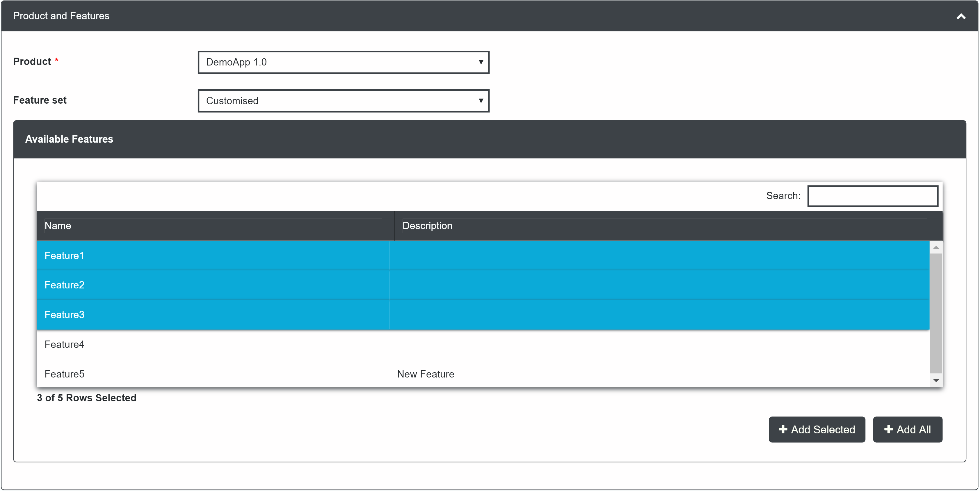Open the Product dropdown arrow
The image size is (980, 491).
tap(480, 62)
